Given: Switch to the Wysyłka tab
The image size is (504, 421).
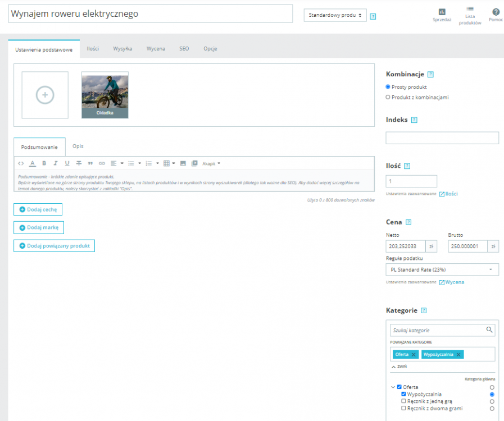Looking at the screenshot, I should 122,49.
